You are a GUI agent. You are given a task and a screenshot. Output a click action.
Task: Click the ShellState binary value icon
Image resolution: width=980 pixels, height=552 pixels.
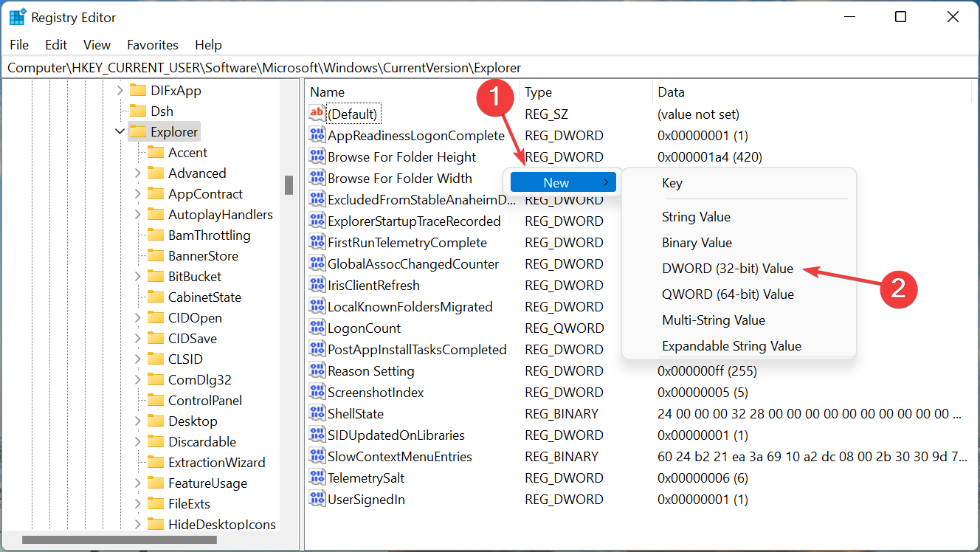[x=317, y=413]
